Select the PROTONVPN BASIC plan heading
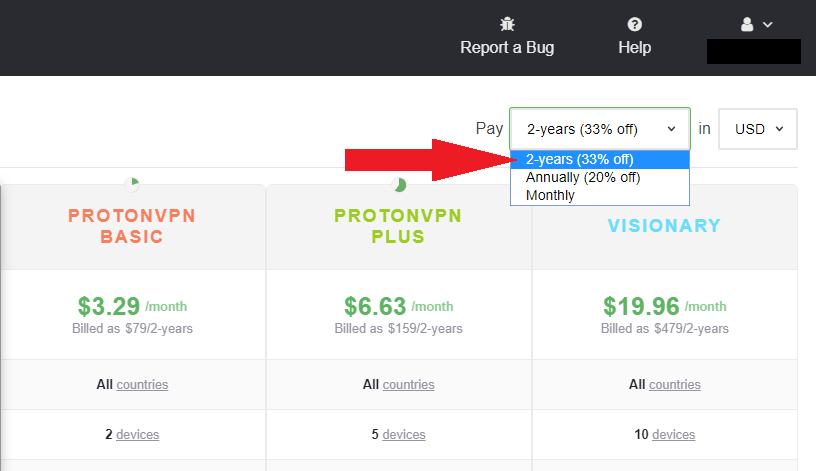816x471 pixels. (x=132, y=226)
